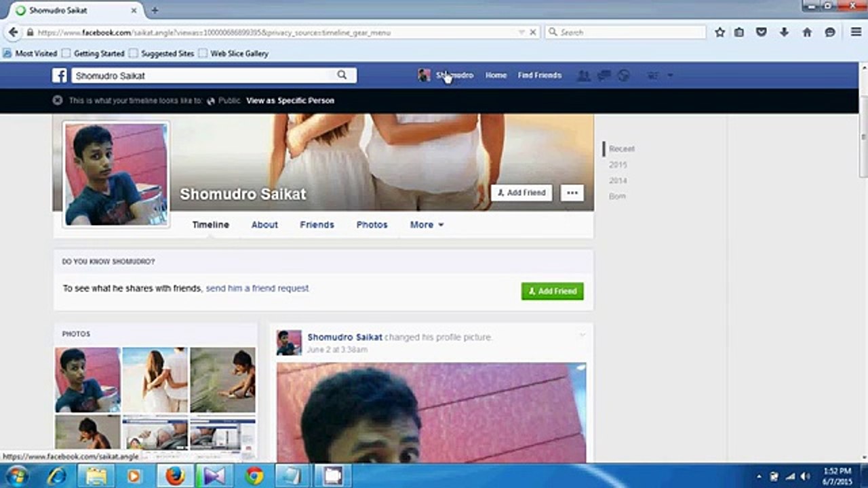Open Google Chrome from taskbar

(255, 476)
